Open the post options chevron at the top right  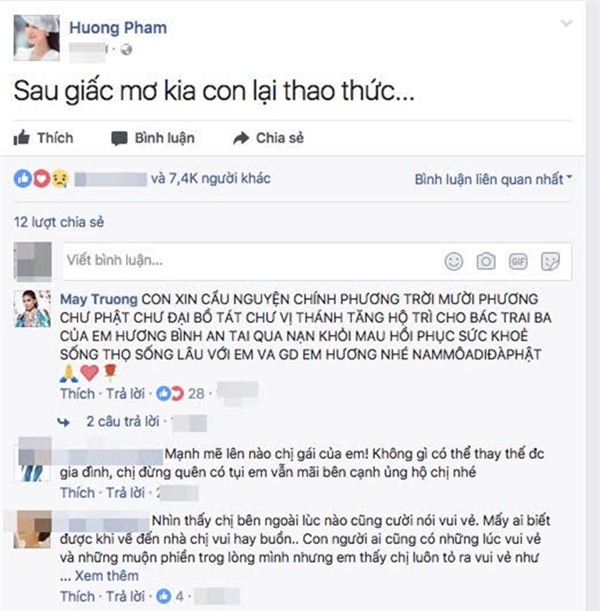coord(566,23)
